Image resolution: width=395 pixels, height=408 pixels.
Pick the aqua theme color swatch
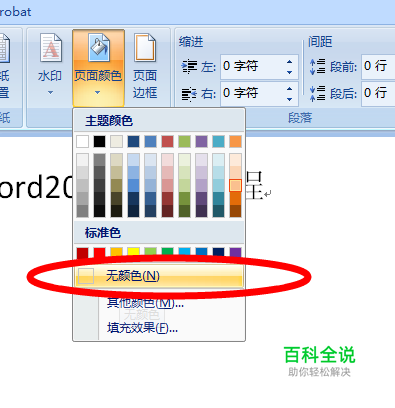tap(218, 141)
